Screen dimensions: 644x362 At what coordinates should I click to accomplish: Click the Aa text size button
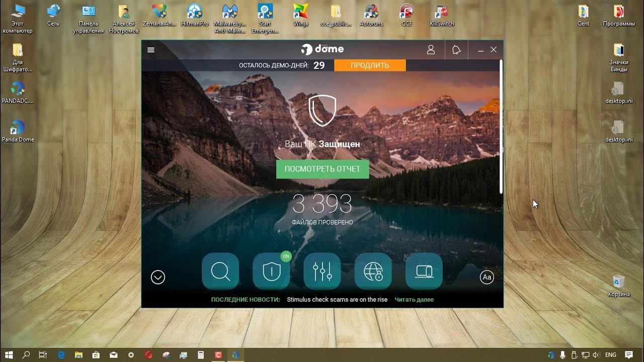(x=487, y=277)
